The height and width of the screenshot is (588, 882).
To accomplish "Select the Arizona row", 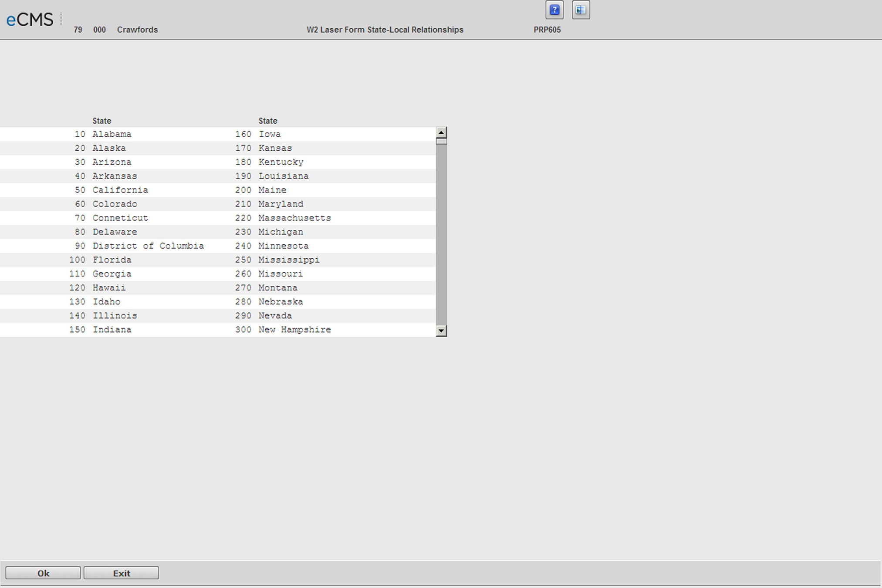I will (112, 162).
